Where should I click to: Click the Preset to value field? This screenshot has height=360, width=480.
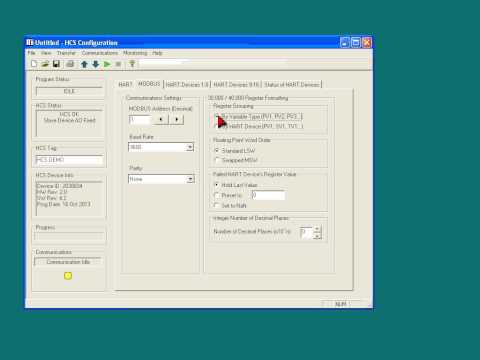pos(268,195)
